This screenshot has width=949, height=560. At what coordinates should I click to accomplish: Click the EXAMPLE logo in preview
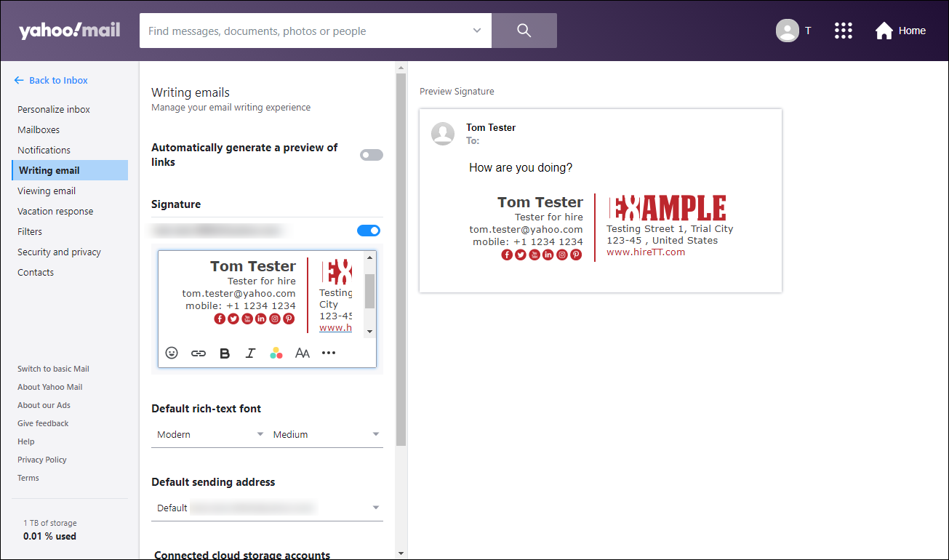(668, 208)
